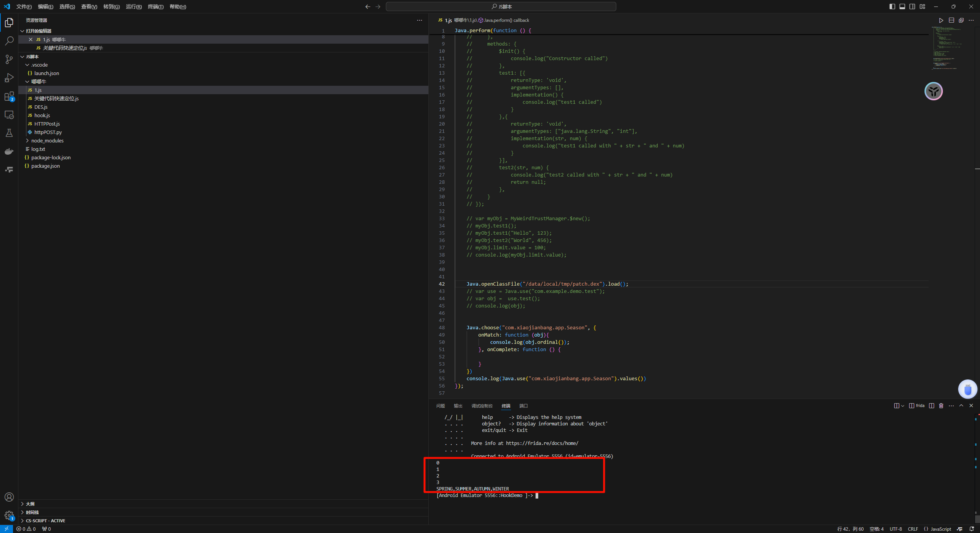Toggle primary side bar visibility
The width and height of the screenshot is (980, 533).
click(892, 7)
